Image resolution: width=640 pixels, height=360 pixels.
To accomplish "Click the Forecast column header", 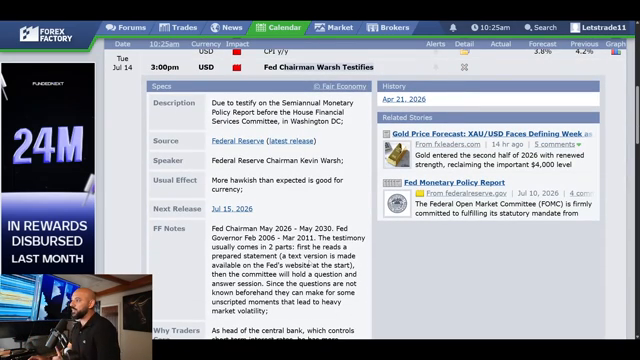I will click(542, 44).
